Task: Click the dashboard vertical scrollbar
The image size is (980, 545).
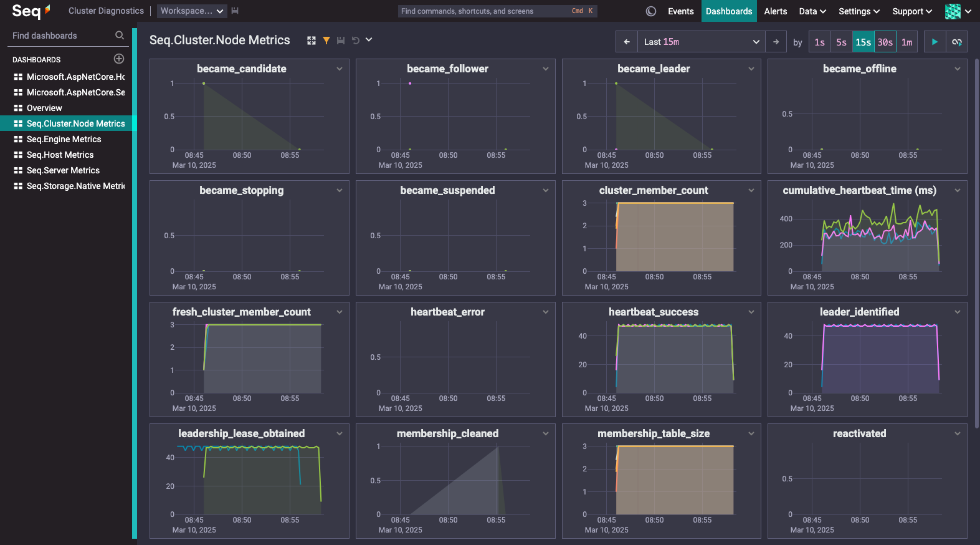Action: pyautogui.click(x=976, y=243)
